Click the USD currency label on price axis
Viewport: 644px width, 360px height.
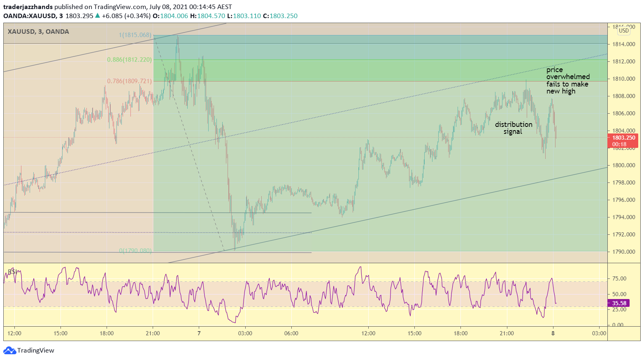click(624, 30)
